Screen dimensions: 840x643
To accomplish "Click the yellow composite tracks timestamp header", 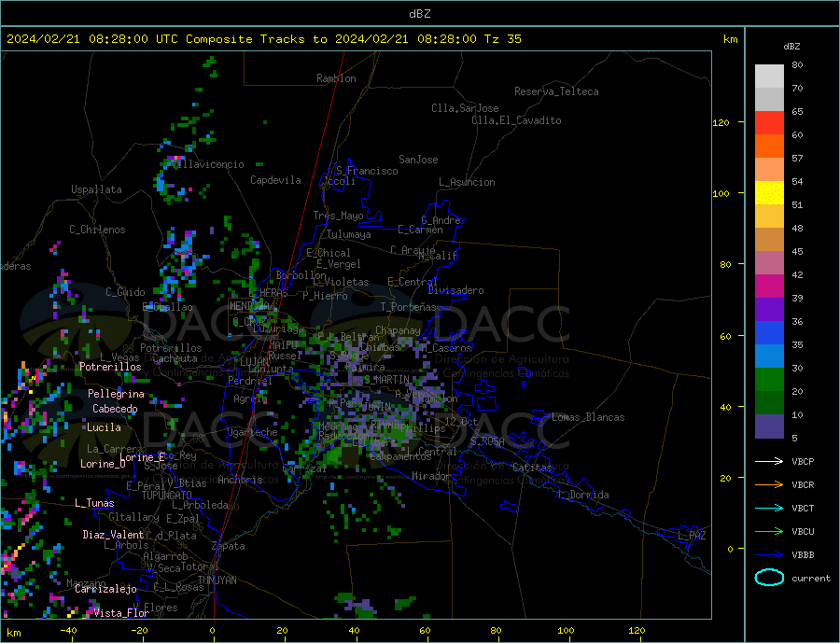I will point(263,39).
